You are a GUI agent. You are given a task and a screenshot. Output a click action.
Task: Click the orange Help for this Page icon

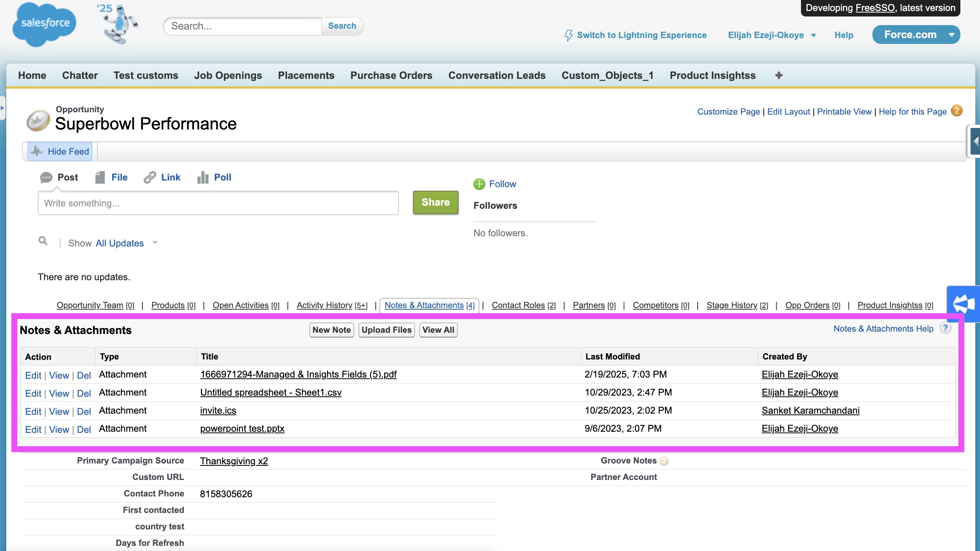957,111
